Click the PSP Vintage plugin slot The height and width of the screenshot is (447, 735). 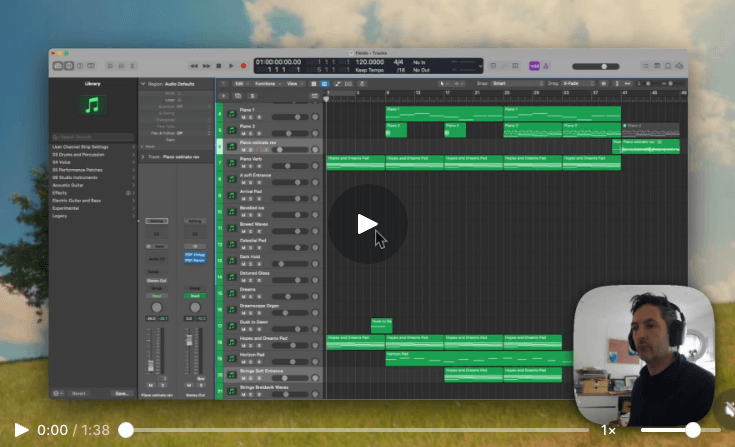coord(195,255)
